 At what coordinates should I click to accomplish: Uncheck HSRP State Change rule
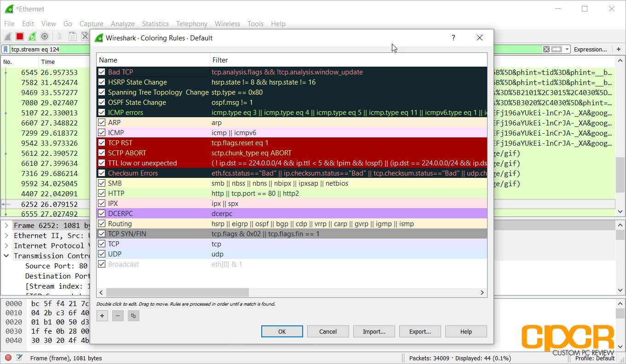(102, 82)
